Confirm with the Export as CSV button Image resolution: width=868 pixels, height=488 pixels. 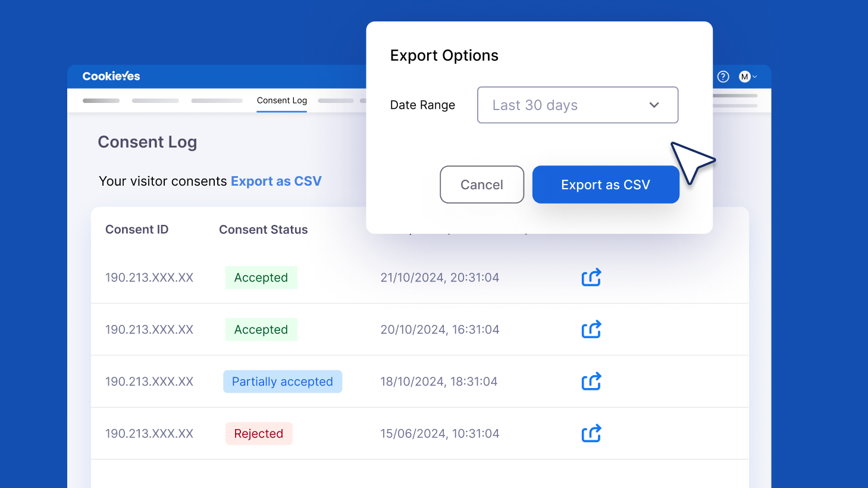(x=606, y=184)
